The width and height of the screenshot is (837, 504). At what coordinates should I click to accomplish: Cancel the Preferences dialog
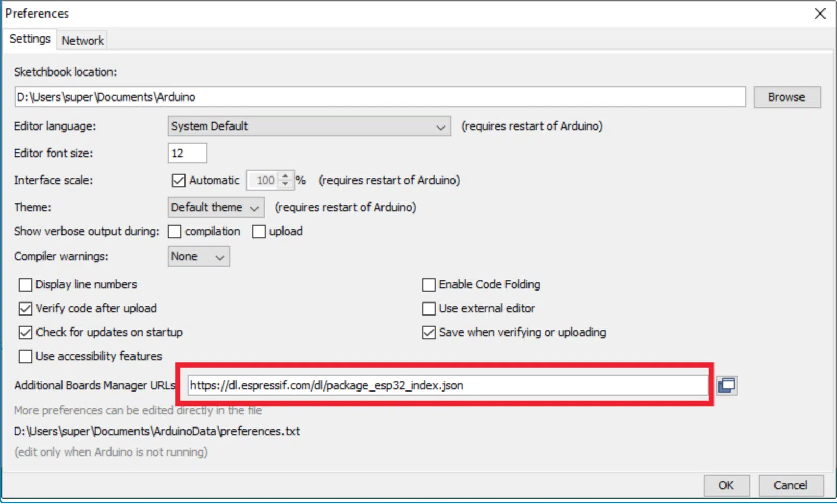(791, 485)
